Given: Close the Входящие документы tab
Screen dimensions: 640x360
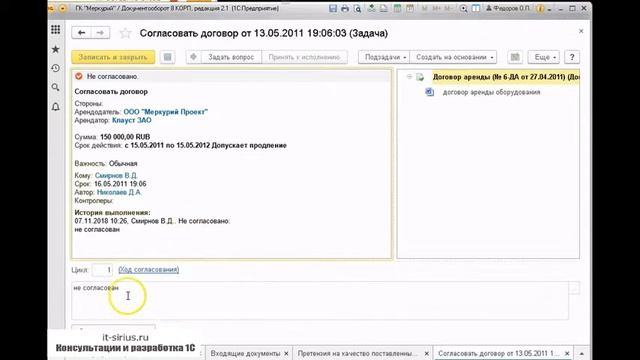Looking at the screenshot, I should (286, 353).
